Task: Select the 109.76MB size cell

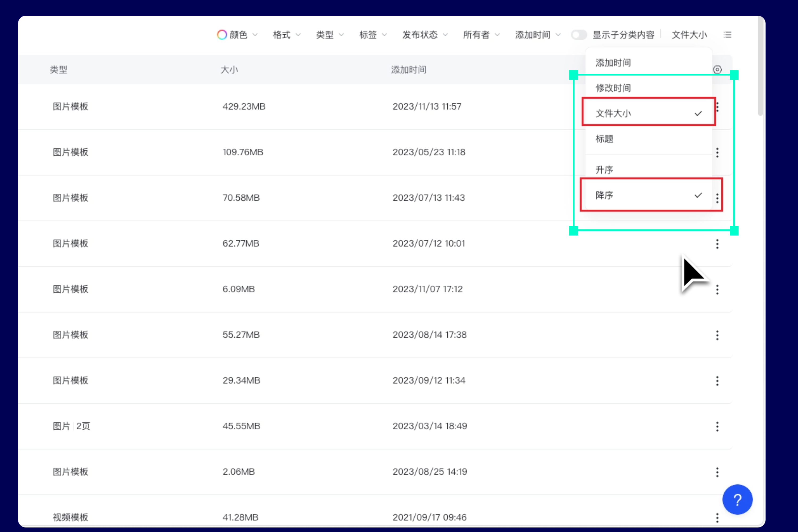Action: point(243,152)
